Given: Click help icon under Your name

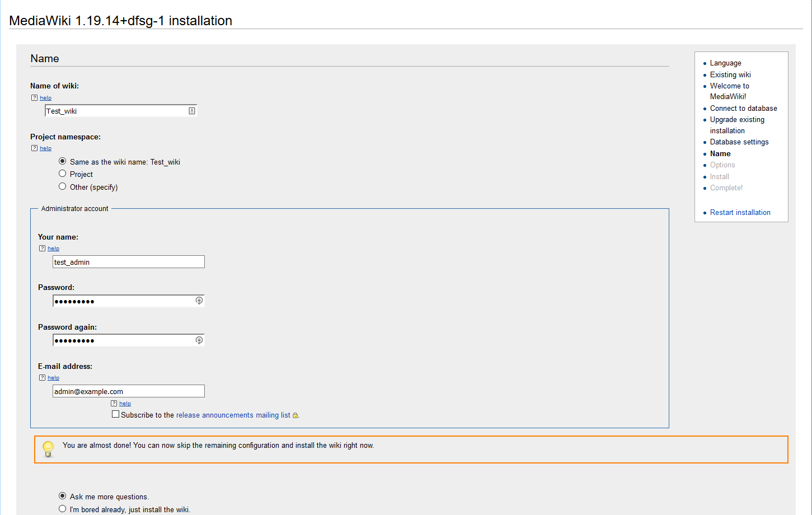Looking at the screenshot, I should (43, 249).
